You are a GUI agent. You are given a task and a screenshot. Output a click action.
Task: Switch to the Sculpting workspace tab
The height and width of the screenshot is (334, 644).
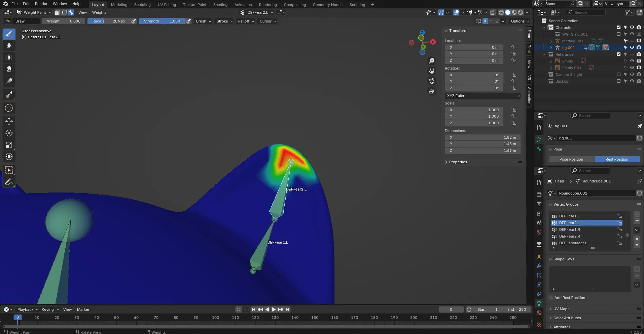coord(142,5)
